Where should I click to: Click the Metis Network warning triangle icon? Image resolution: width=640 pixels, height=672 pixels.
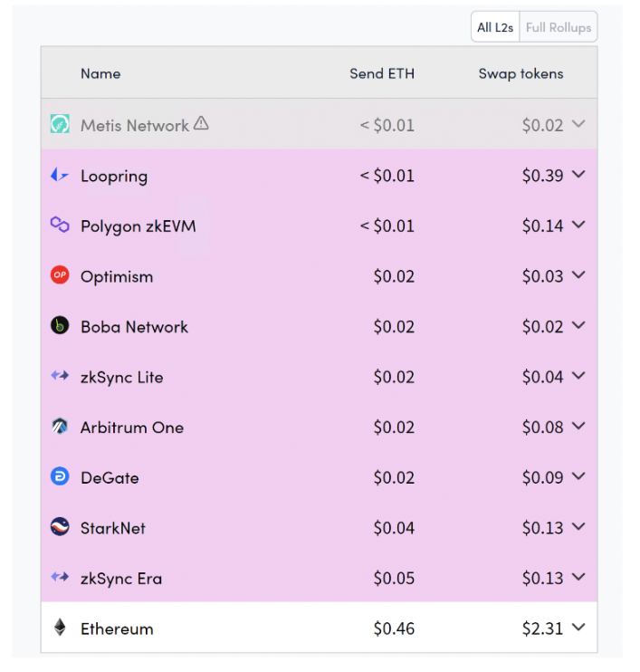(201, 123)
